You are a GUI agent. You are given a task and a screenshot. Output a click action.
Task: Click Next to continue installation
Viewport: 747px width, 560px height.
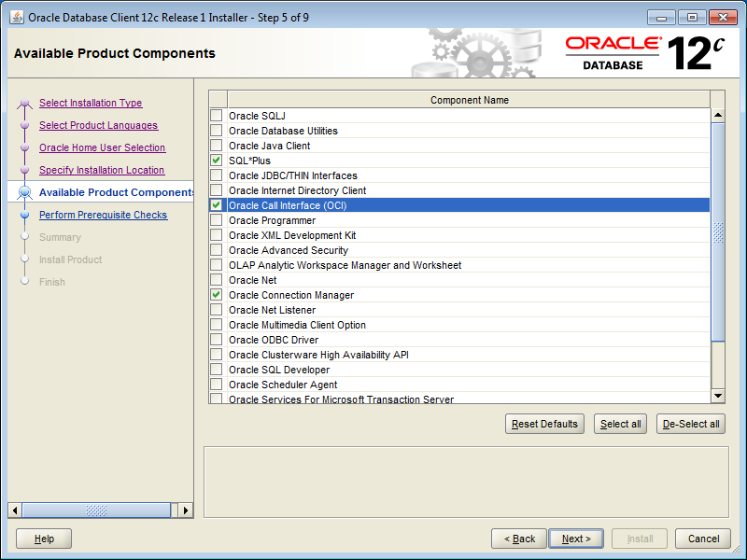coord(576,539)
